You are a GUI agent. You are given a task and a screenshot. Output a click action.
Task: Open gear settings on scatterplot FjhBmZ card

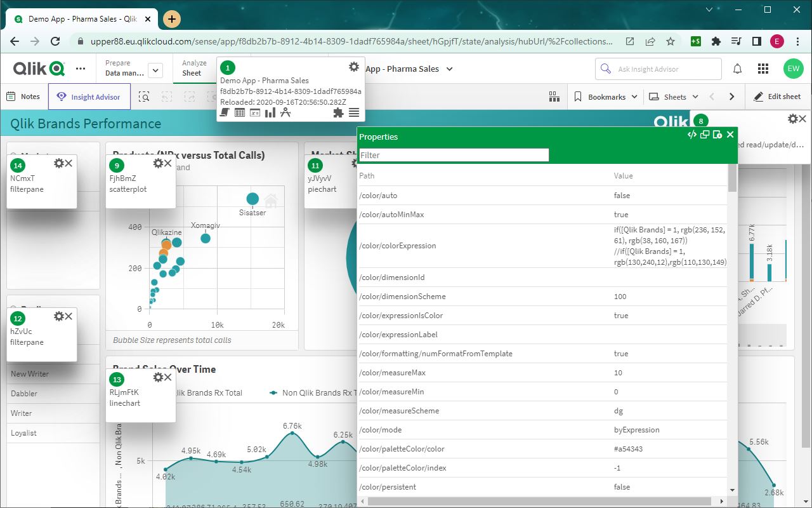click(x=158, y=163)
